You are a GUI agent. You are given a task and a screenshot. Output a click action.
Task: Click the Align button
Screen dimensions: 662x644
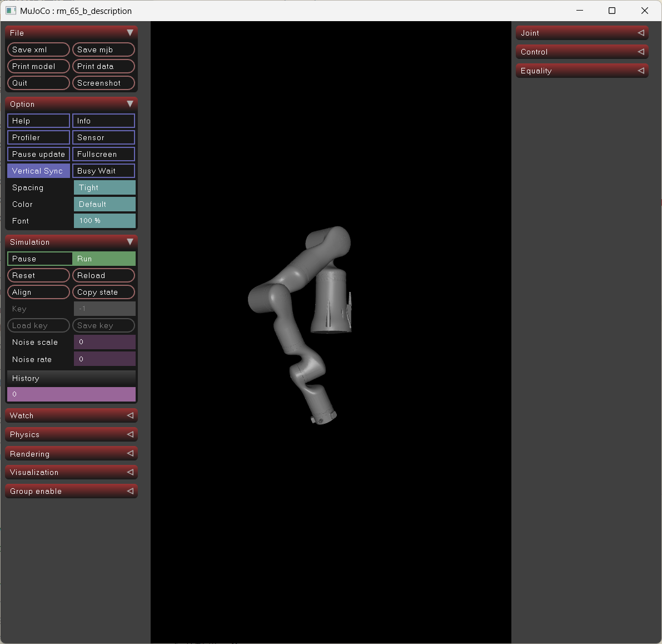(38, 292)
